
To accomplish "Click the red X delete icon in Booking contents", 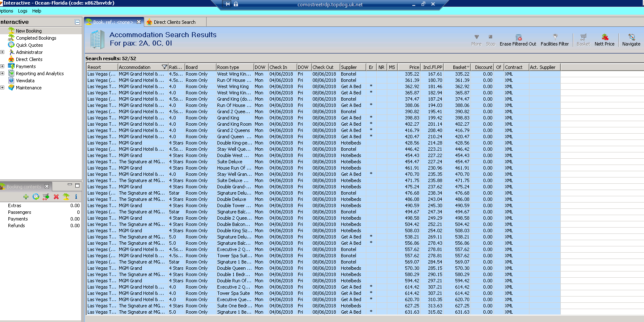I will click(56, 197).
